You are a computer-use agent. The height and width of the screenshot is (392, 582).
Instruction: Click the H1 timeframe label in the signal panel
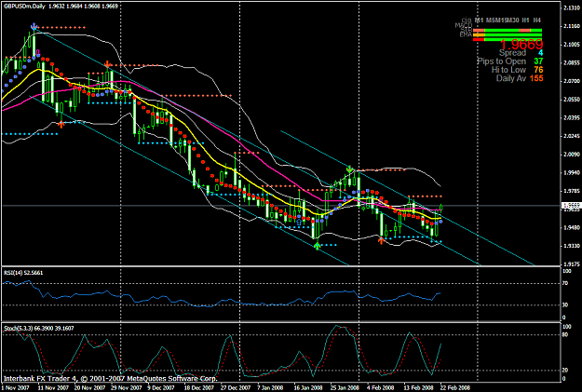point(525,20)
